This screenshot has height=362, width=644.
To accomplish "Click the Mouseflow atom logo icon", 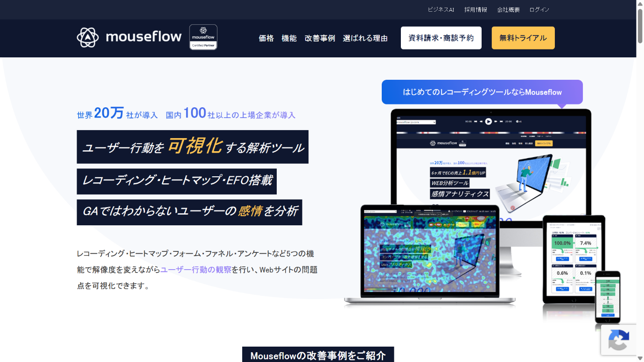I will click(88, 37).
